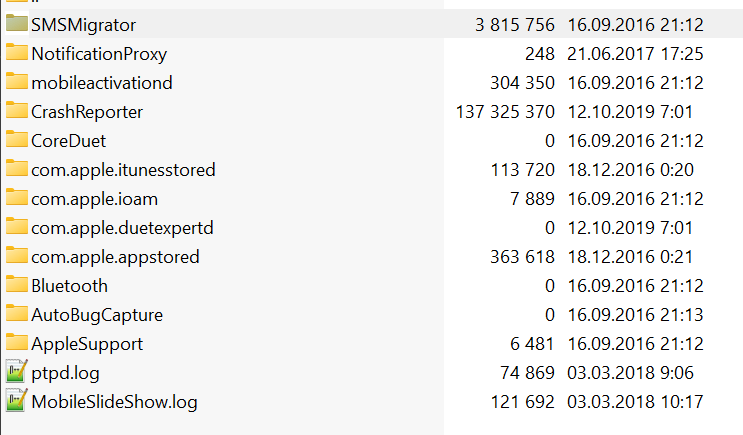Image resolution: width=743 pixels, height=435 pixels.
Task: Select the com.apple.appstored folder name
Action: tap(115, 257)
